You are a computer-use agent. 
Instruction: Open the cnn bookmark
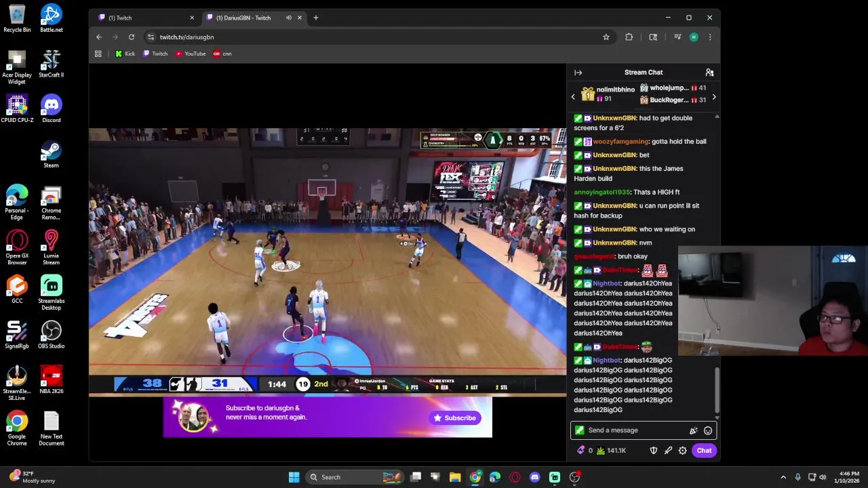tap(222, 54)
